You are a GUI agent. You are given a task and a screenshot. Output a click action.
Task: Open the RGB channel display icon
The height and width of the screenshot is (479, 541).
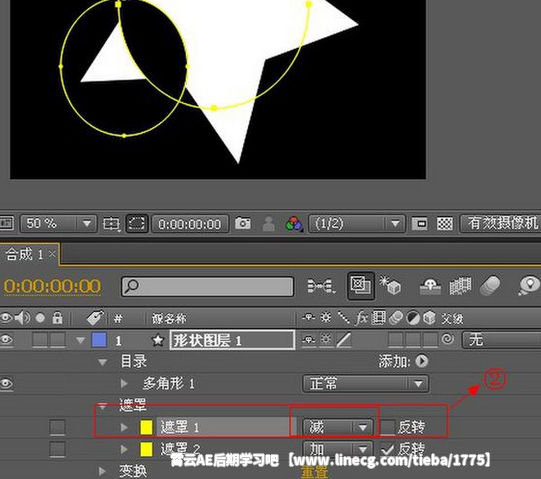pyautogui.click(x=294, y=224)
